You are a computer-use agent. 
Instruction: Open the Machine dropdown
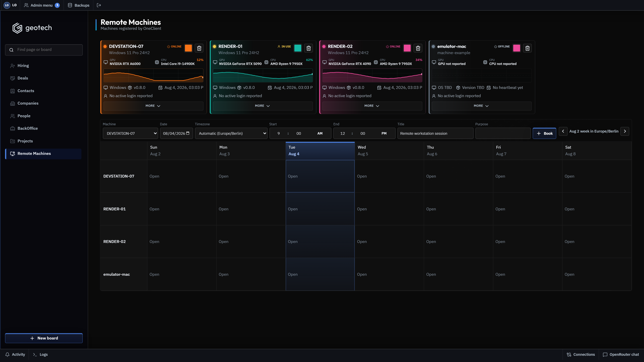(x=130, y=133)
